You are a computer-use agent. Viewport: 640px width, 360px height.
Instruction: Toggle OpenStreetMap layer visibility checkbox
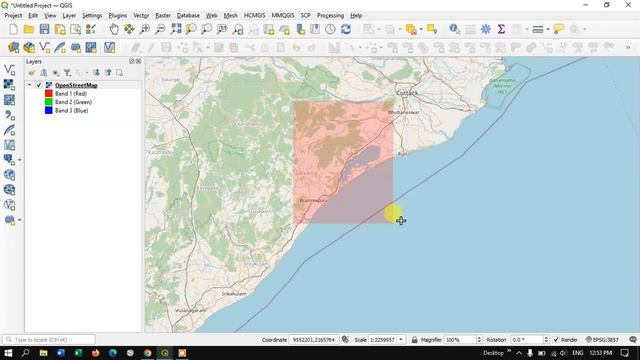click(39, 85)
